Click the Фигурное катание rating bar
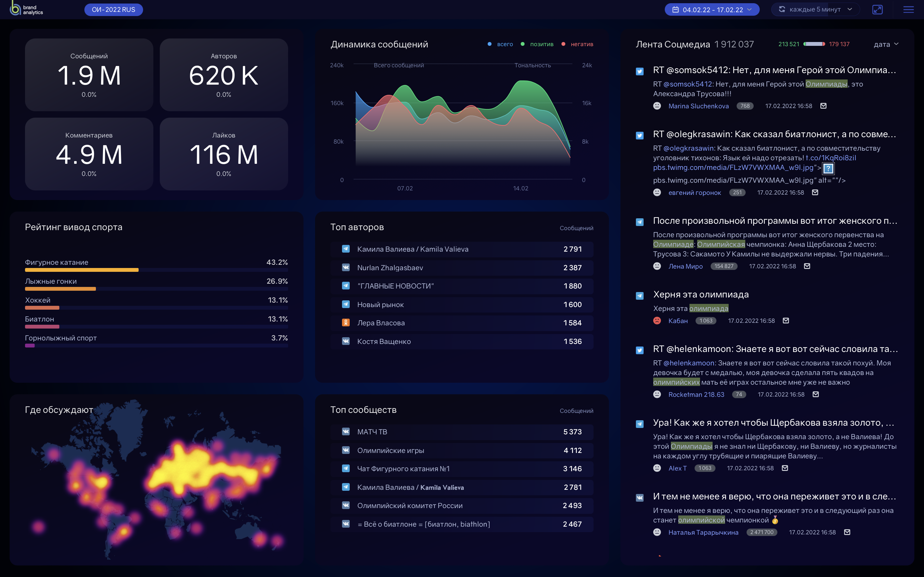 coord(82,270)
